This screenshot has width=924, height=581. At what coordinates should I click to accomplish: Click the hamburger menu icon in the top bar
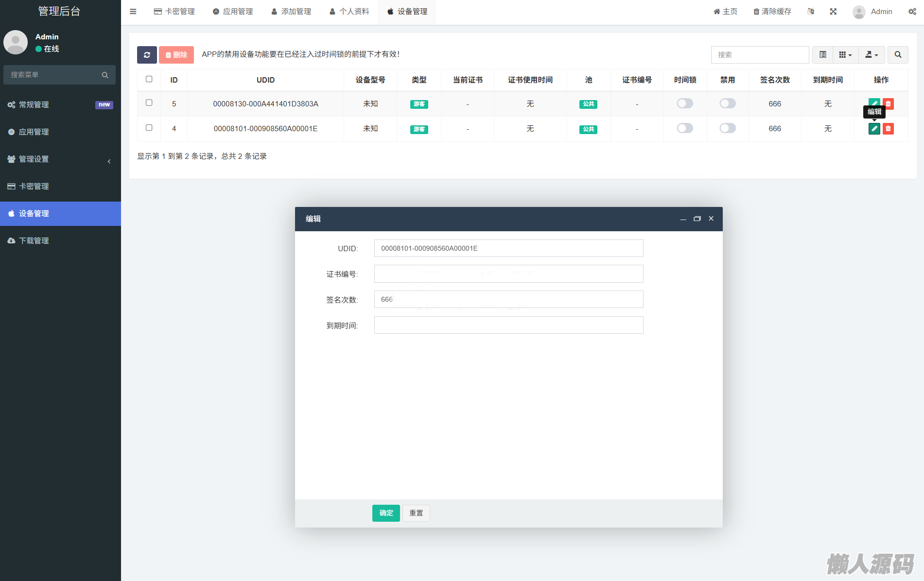(133, 12)
